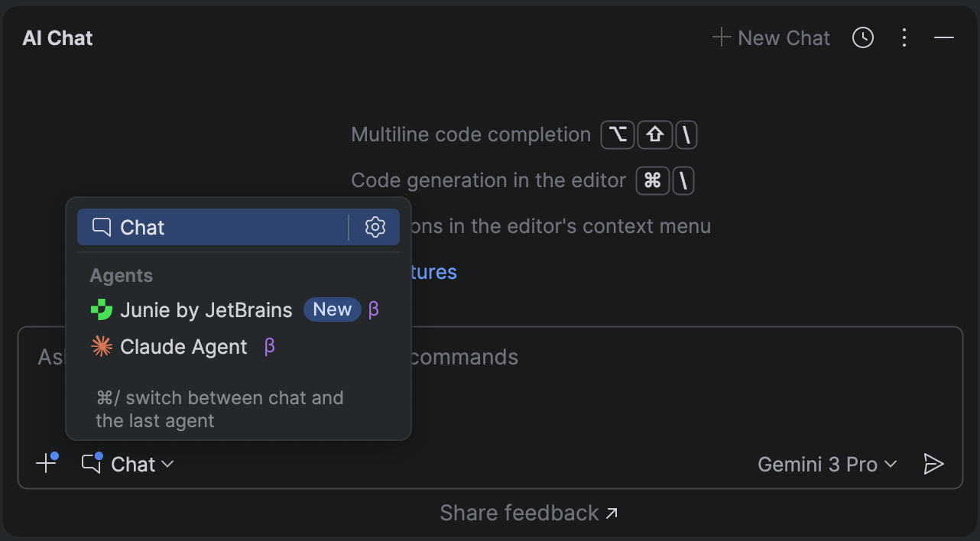Screen dimensions: 980x541
Task: Open the Gemini 3 Pro model dropdown
Action: point(827,465)
